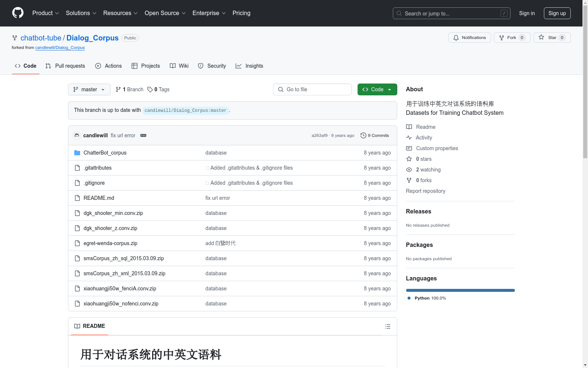The width and height of the screenshot is (588, 368).
Task: Open the Security tab
Action: (x=212, y=66)
